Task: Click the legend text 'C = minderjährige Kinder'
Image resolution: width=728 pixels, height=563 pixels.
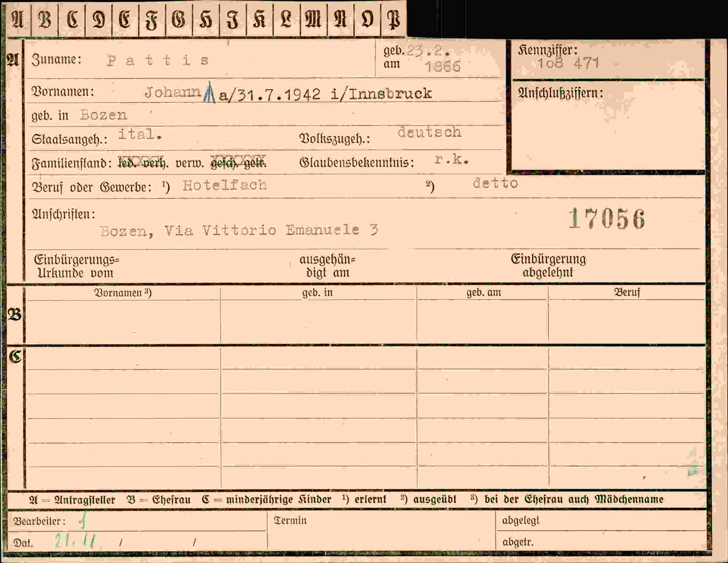Action: tap(267, 500)
